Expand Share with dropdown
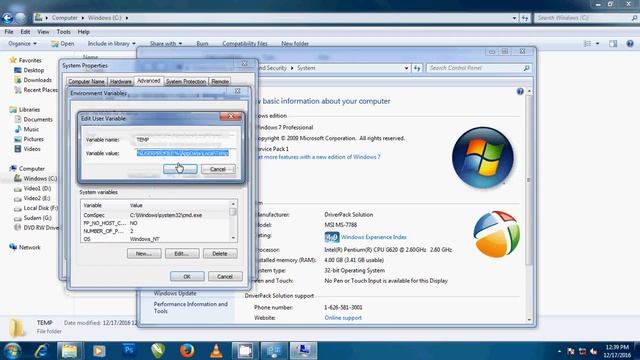This screenshot has width=640, height=360. coord(166,43)
